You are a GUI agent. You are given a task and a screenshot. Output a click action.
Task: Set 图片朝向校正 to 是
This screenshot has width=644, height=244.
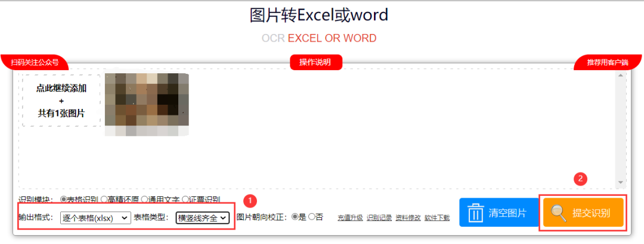(x=295, y=217)
